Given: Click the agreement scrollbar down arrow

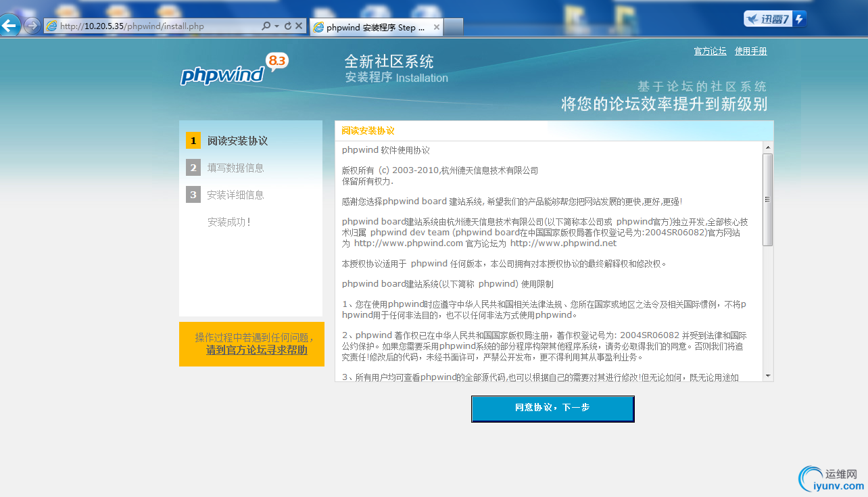Looking at the screenshot, I should 768,375.
